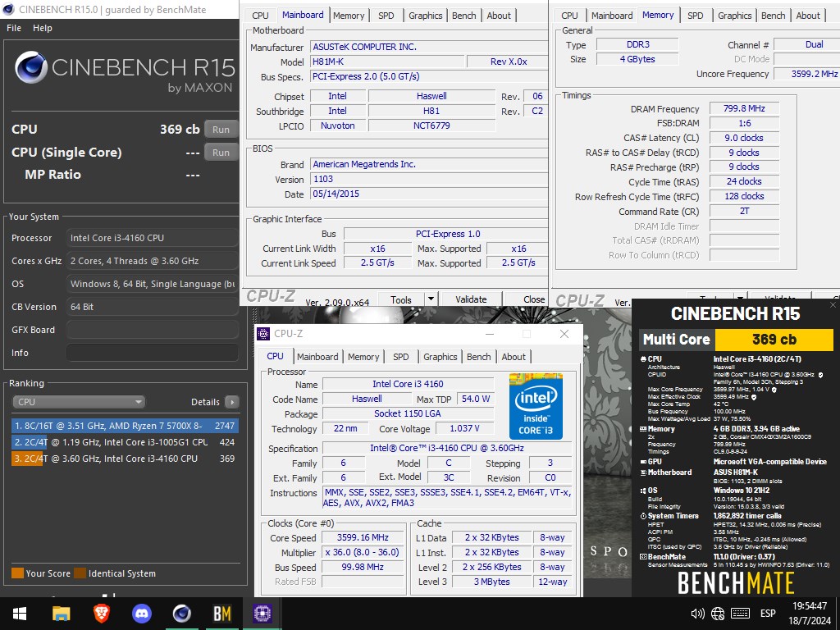
Task: Expand the Tools dropdown arrow in CPU-Z
Action: point(431,299)
